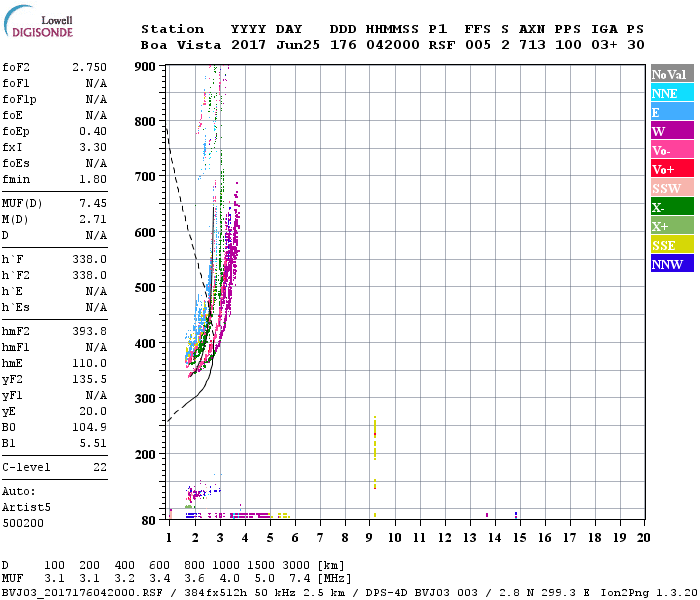Pick the SSE yellow legend swatch
This screenshot has width=700, height=600.
coord(670,245)
